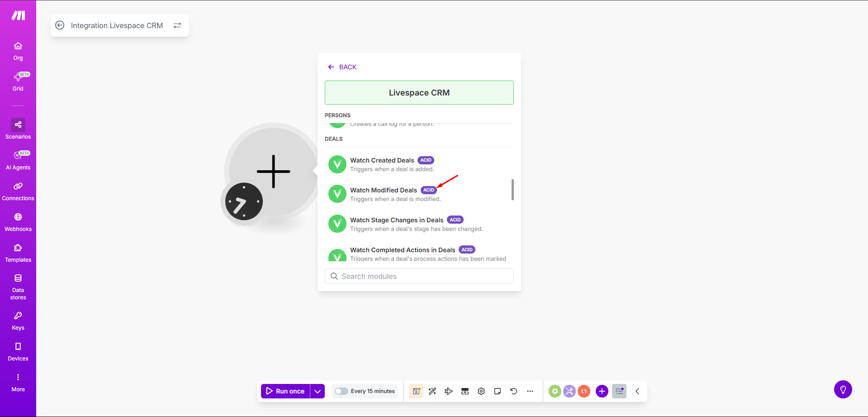This screenshot has height=417, width=868.
Task: Open Webhooks in the sidebar
Action: click(x=18, y=222)
